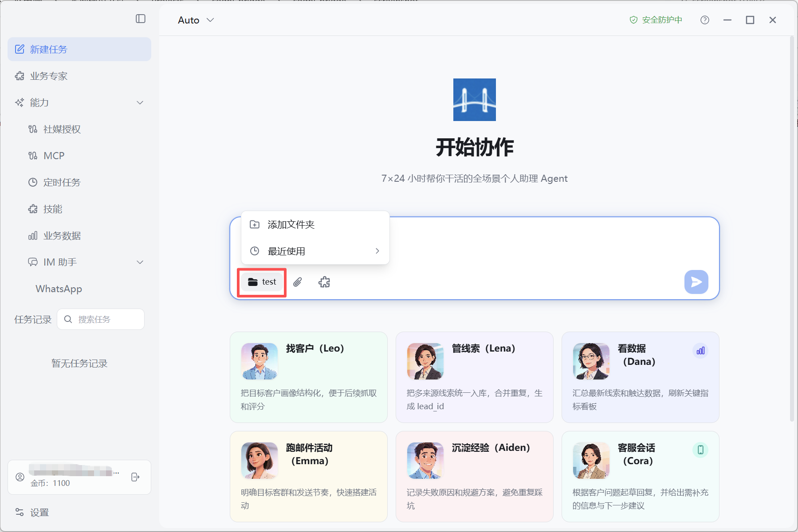The image size is (798, 532).
Task: Open the Auto model dropdown
Action: (196, 20)
